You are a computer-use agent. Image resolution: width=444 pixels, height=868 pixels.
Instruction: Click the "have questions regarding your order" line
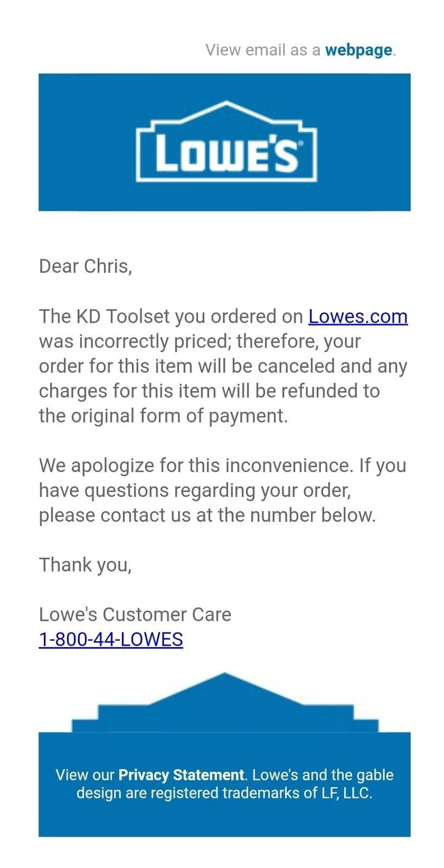click(195, 490)
